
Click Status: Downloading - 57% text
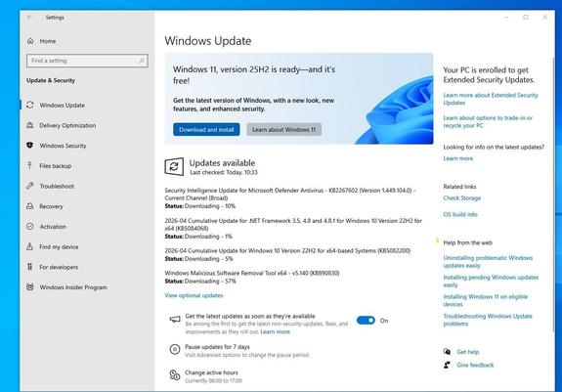(200, 282)
